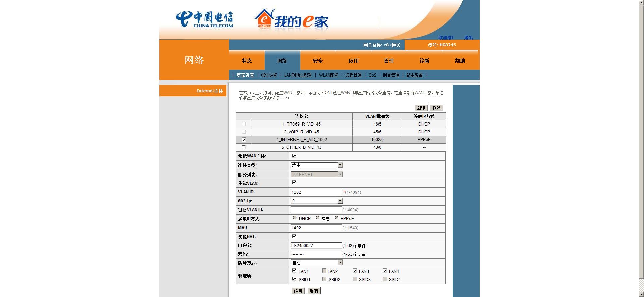
Task: Switch to the 安全 tab
Action: coord(318,61)
